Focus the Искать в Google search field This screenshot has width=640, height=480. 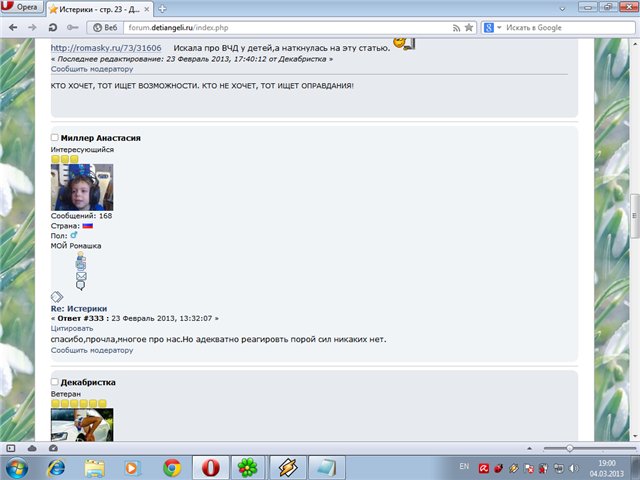[569, 28]
